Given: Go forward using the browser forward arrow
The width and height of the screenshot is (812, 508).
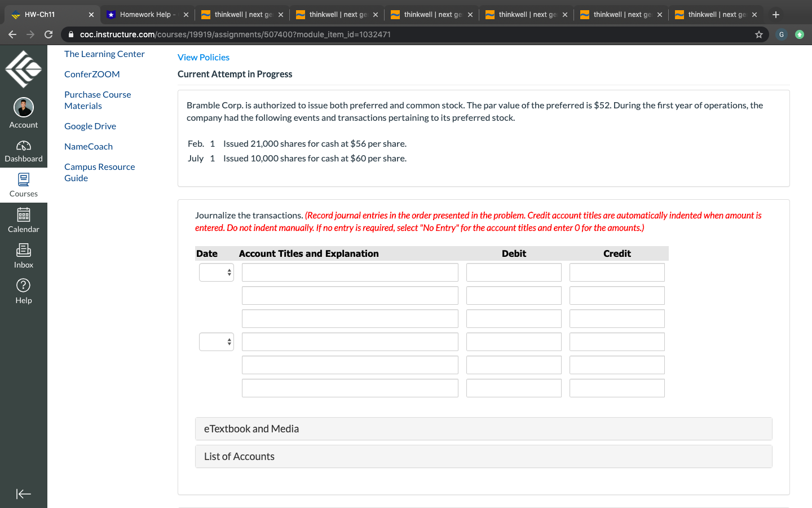Looking at the screenshot, I should point(30,34).
